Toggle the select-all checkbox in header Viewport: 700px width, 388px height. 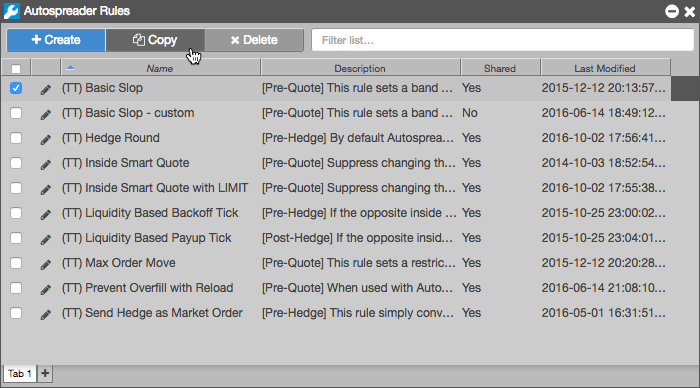16,69
